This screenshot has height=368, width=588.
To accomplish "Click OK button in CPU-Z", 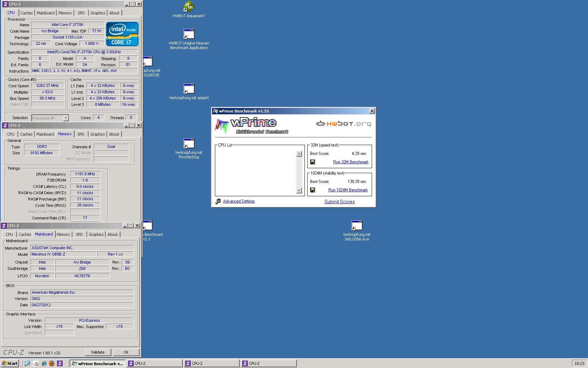I will (126, 352).
